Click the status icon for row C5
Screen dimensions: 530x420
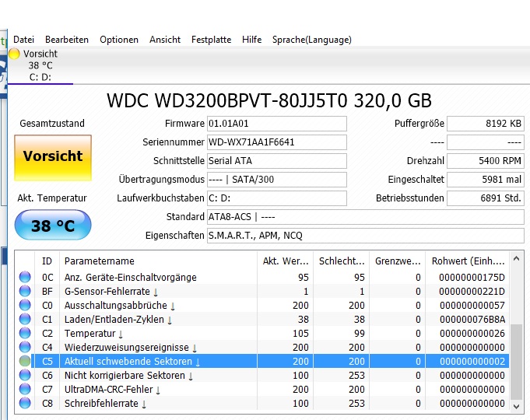pyautogui.click(x=25, y=362)
